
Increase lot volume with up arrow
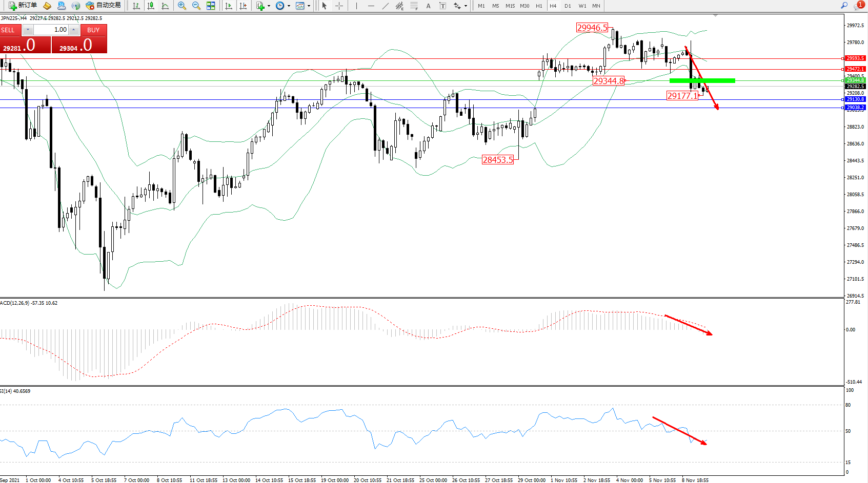tap(74, 30)
